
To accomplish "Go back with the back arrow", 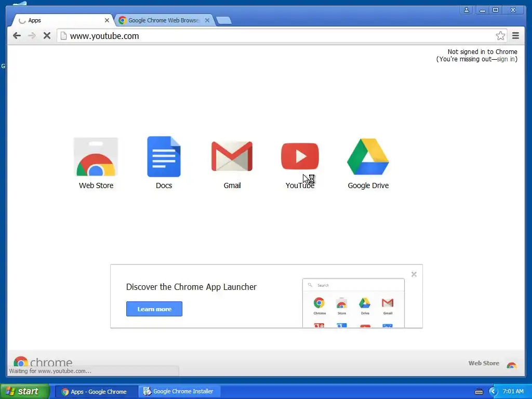I will click(x=17, y=36).
